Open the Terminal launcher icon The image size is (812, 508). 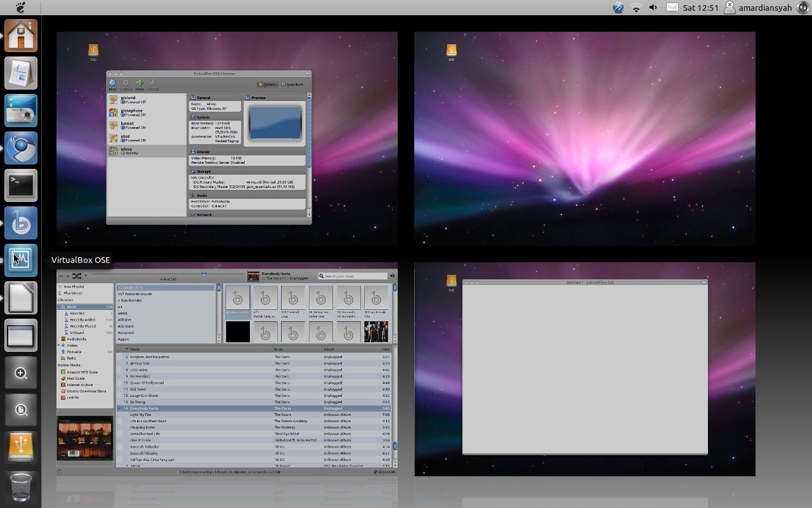pos(21,185)
